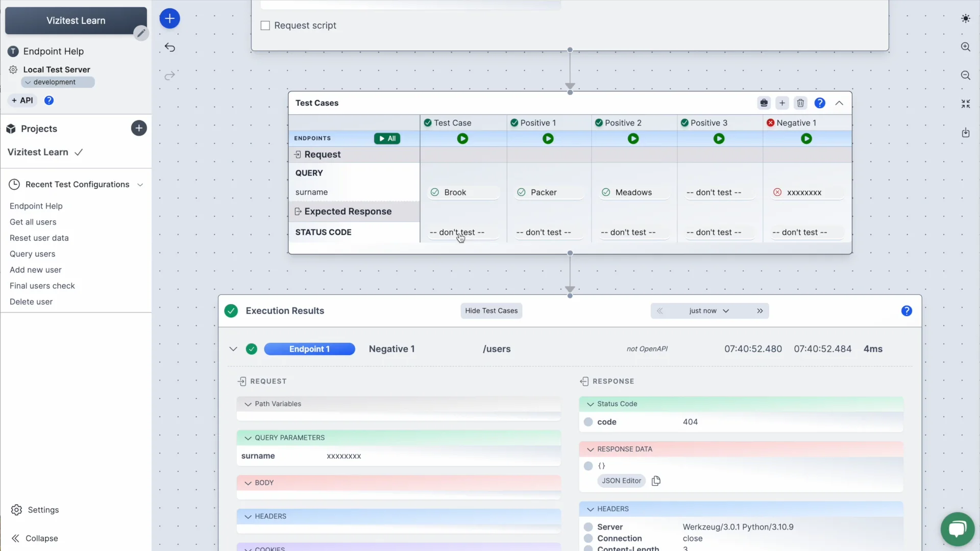Collapse the Recent Test Configurations section

click(x=141, y=185)
